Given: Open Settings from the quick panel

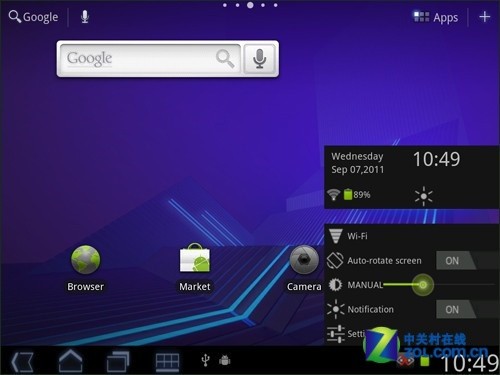Looking at the screenshot, I should (347, 334).
